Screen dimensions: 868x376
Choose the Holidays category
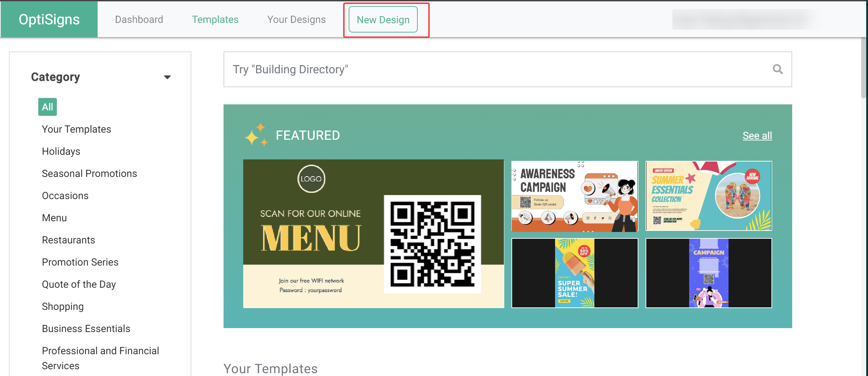click(61, 151)
